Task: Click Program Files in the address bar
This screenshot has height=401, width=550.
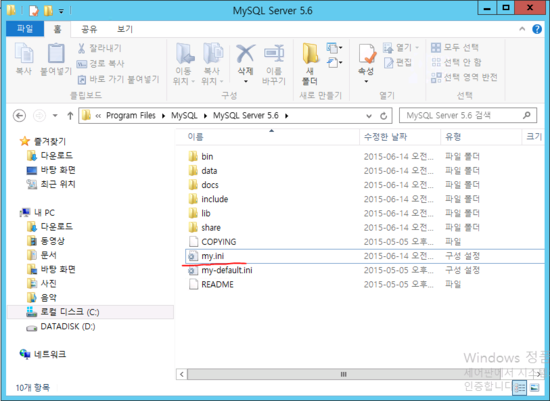Action: coord(131,115)
